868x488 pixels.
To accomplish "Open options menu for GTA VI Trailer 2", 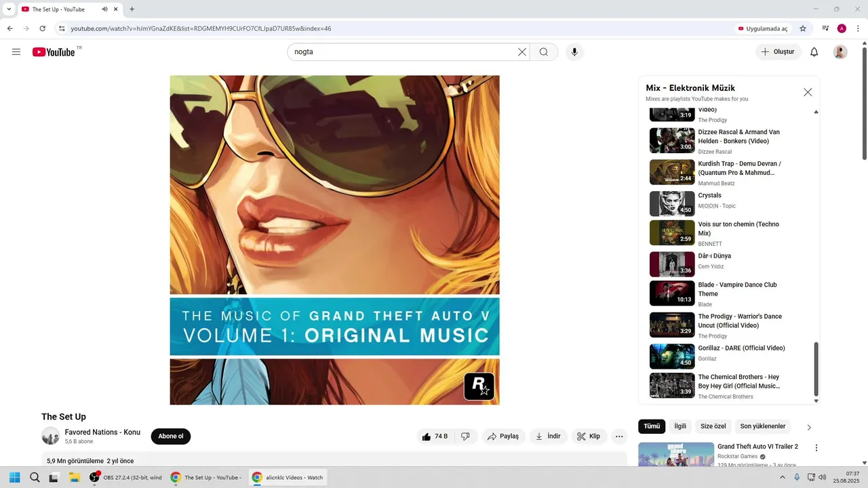I will click(x=816, y=448).
